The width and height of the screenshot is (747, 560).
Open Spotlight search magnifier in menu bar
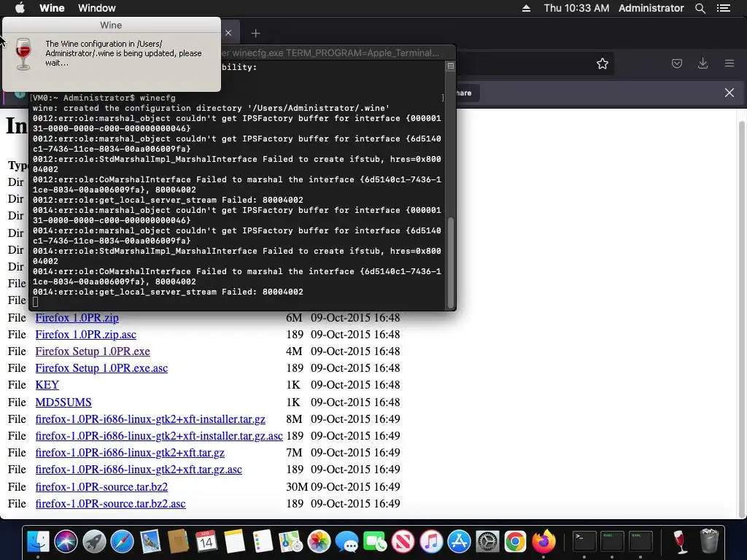[700, 8]
